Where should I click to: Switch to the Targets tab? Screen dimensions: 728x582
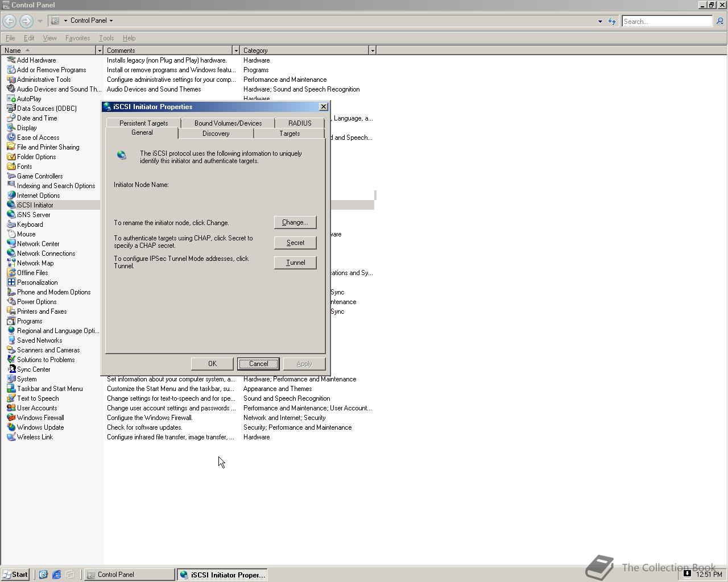click(289, 134)
